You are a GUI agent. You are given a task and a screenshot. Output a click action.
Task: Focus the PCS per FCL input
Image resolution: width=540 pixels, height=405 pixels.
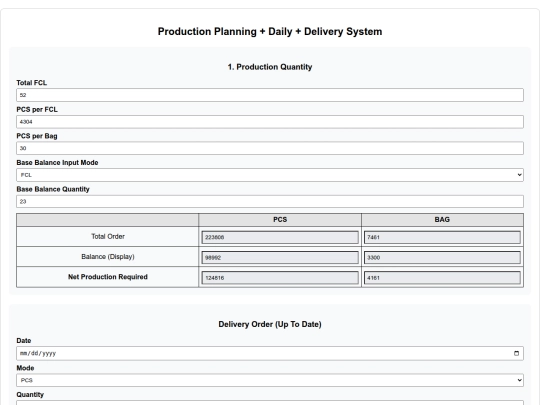point(270,122)
